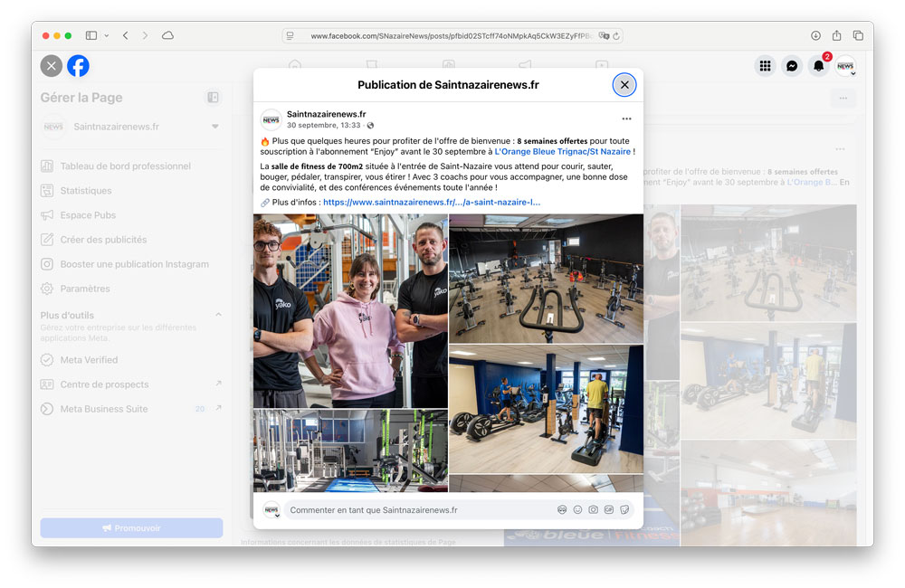Collapse the Plus d'outils section
The width and height of the screenshot is (905, 588).
(218, 315)
